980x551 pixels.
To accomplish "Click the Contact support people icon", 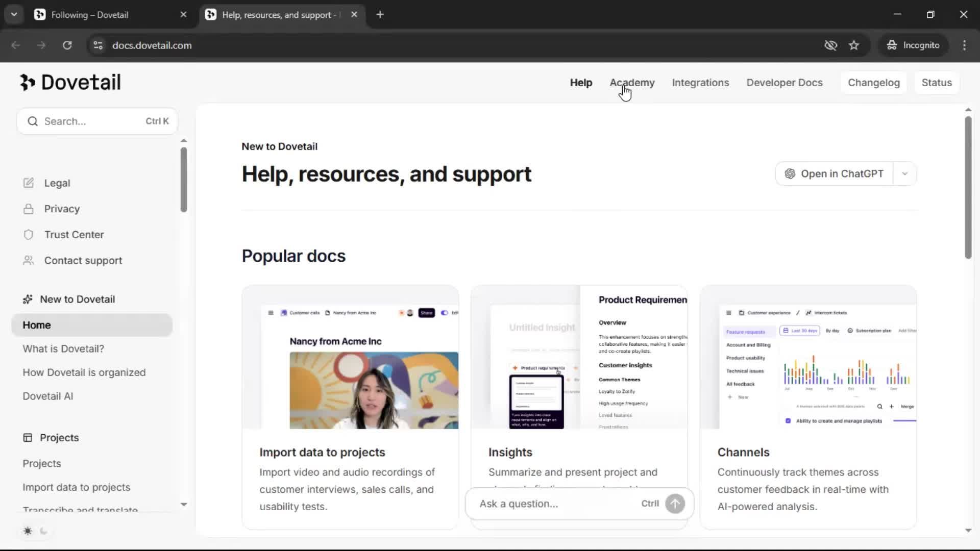I will coord(29,260).
